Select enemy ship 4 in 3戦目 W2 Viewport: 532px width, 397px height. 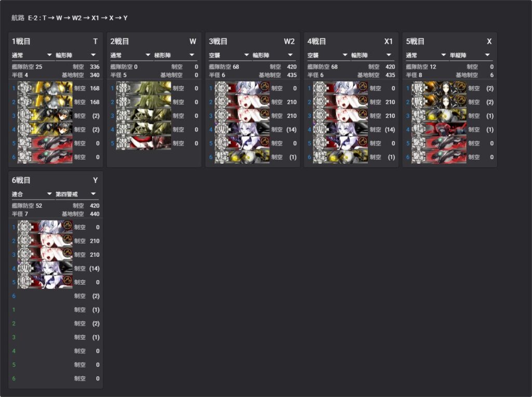[x=242, y=129]
